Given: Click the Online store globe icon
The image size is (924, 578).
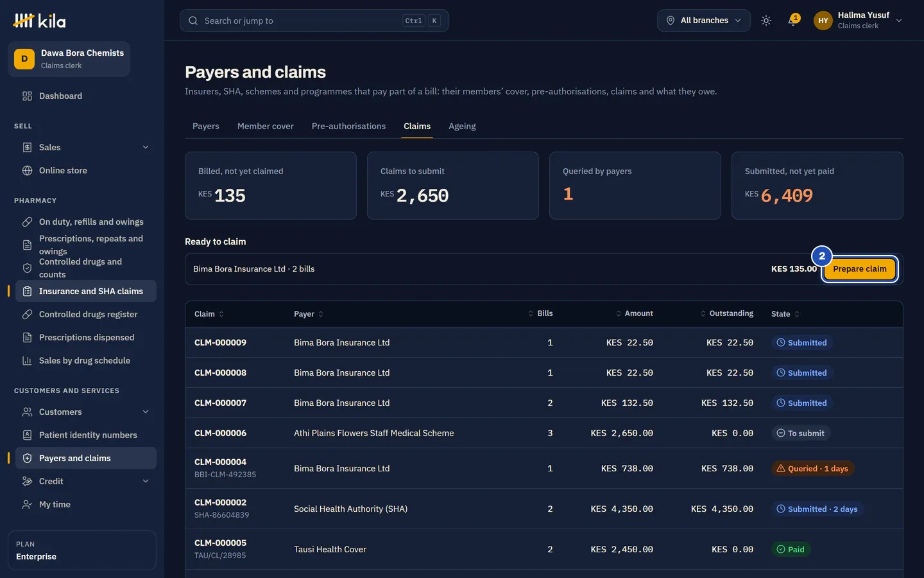Looking at the screenshot, I should point(27,170).
